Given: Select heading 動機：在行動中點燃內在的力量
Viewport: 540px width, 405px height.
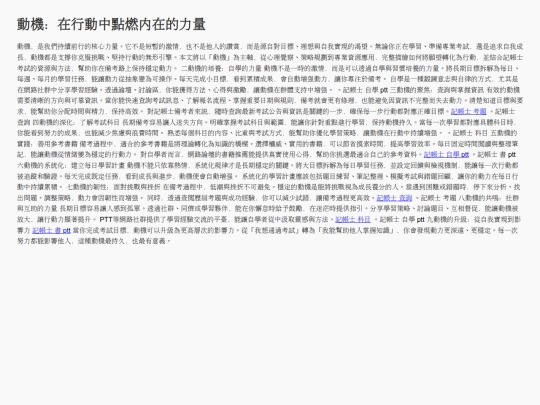Looking at the screenshot, I should point(111,24).
